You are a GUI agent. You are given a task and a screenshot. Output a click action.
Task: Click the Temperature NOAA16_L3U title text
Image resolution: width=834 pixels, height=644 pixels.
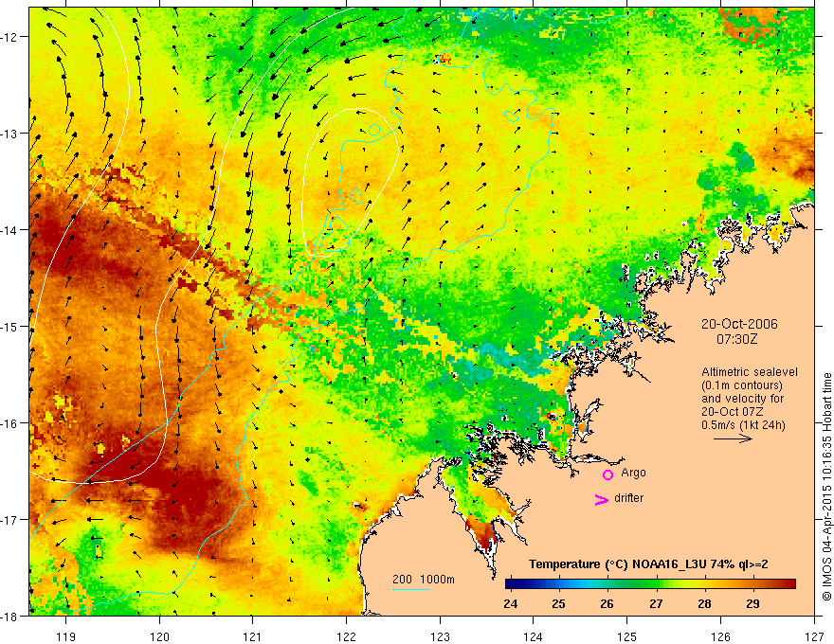click(648, 564)
